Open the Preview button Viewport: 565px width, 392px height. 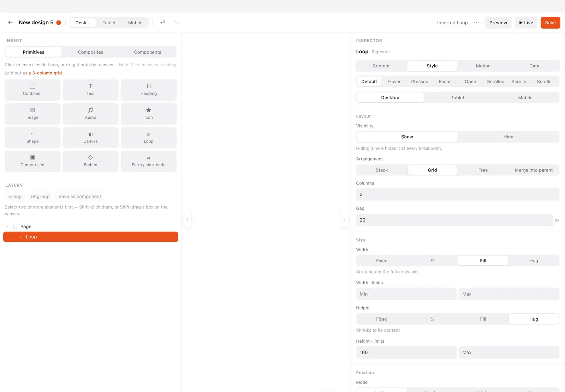coord(498,23)
